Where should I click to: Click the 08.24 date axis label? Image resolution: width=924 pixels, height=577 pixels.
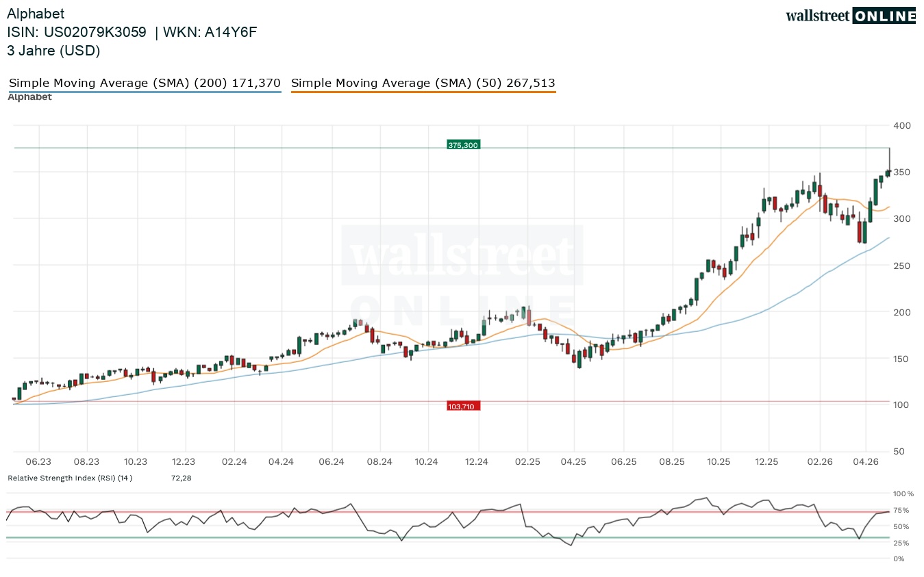(379, 462)
